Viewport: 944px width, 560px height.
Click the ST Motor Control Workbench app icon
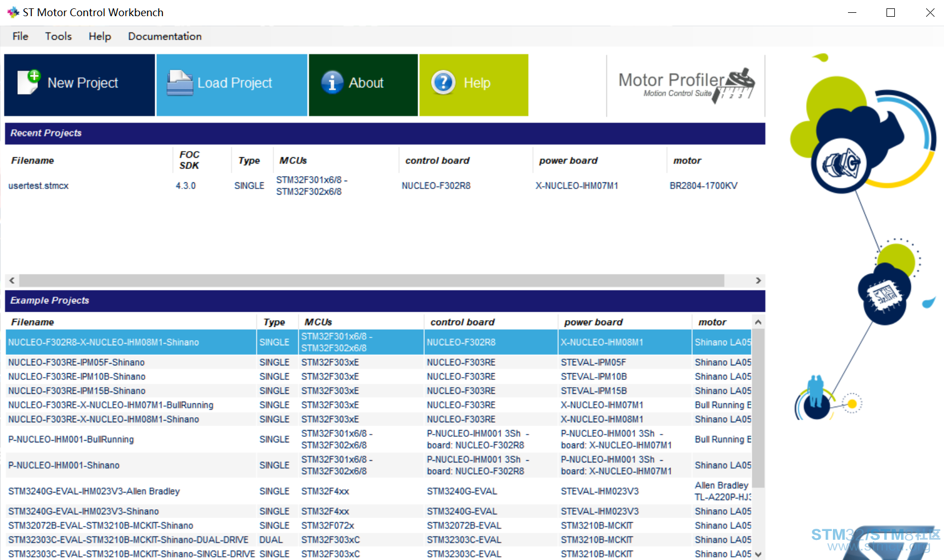point(13,12)
